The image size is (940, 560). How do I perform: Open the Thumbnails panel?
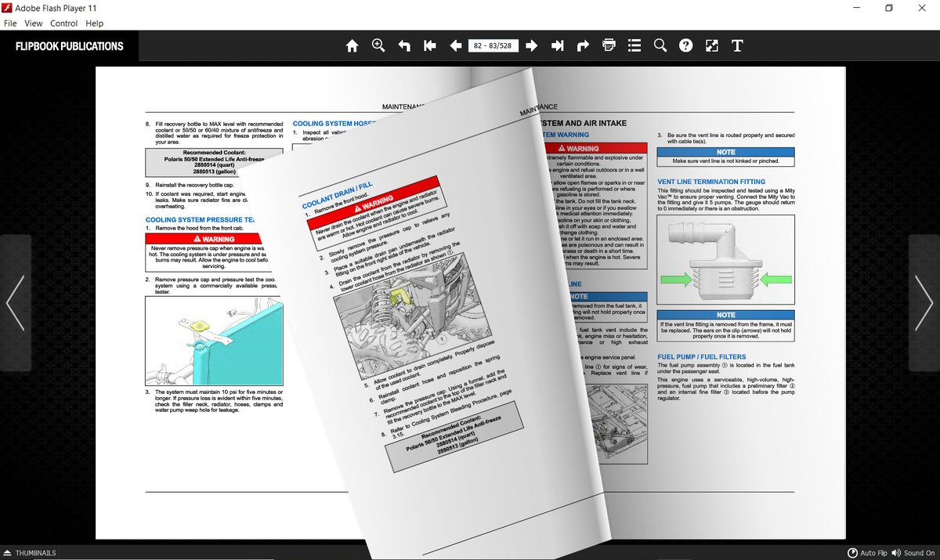(x=30, y=553)
